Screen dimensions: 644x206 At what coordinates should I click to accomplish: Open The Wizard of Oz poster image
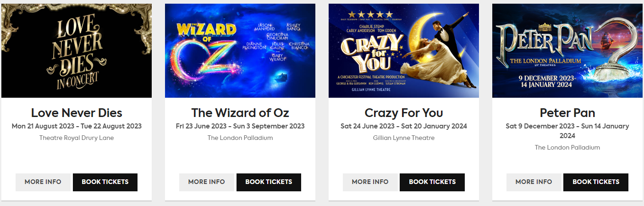[x=240, y=50]
